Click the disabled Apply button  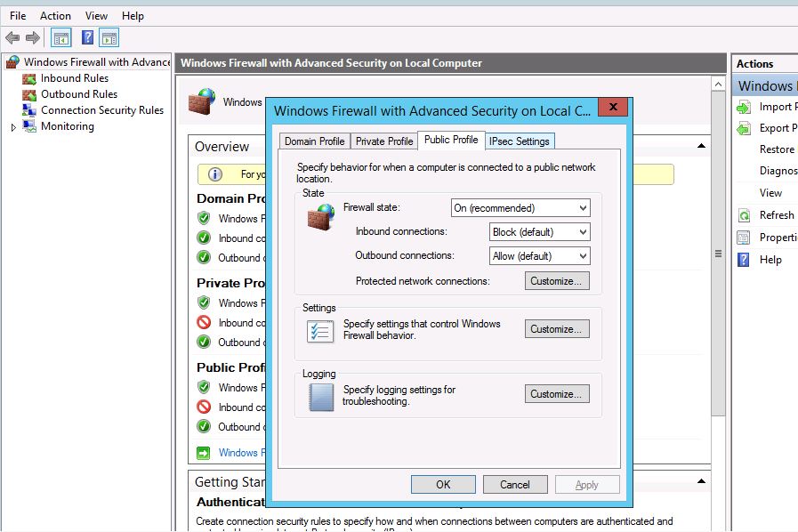(587, 485)
